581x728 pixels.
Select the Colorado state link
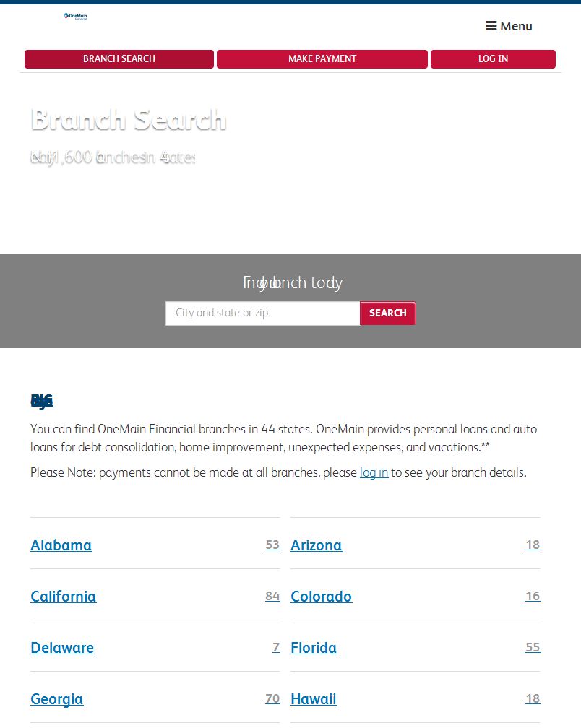coord(321,596)
